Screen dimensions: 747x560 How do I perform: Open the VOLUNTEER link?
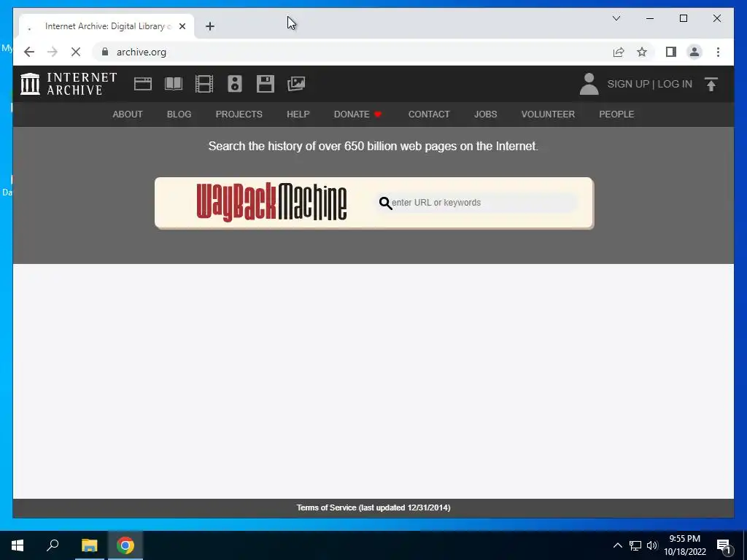pyautogui.click(x=548, y=114)
